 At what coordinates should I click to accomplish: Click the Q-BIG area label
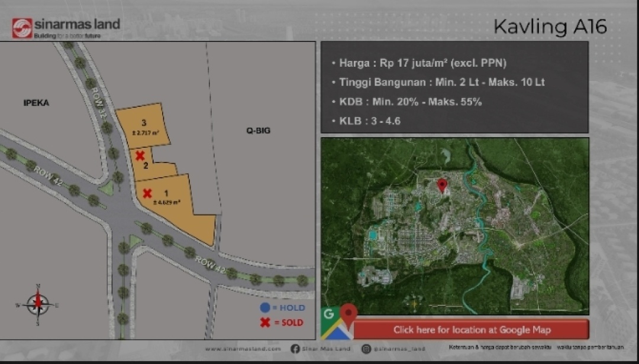(258, 130)
